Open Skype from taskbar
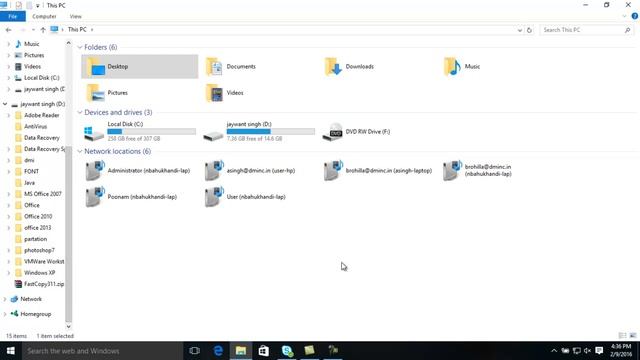640x360 pixels. tap(287, 351)
